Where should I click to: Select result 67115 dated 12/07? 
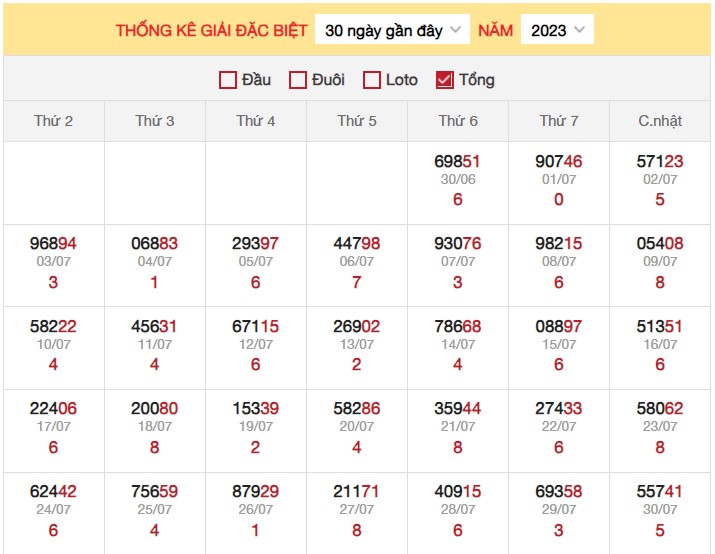(x=256, y=327)
